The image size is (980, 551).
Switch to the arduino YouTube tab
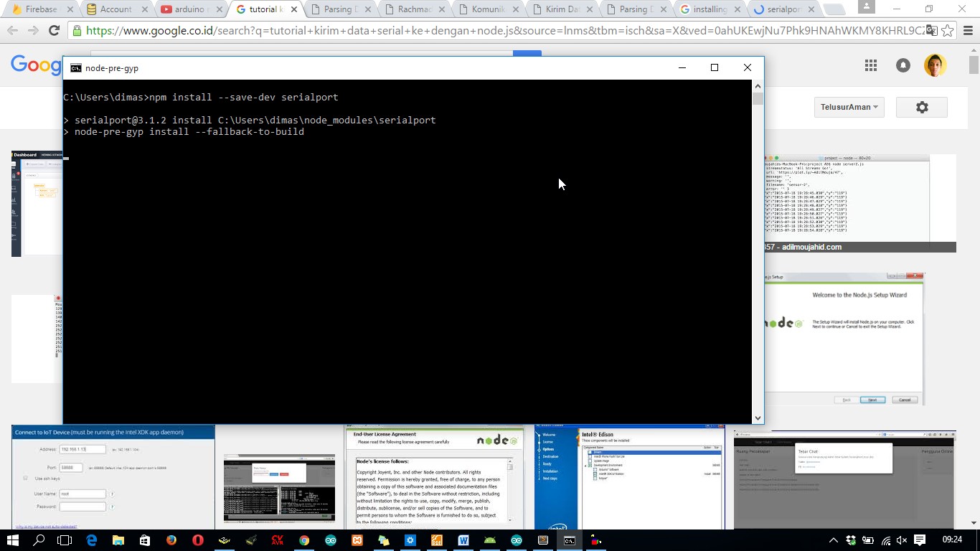(x=189, y=9)
